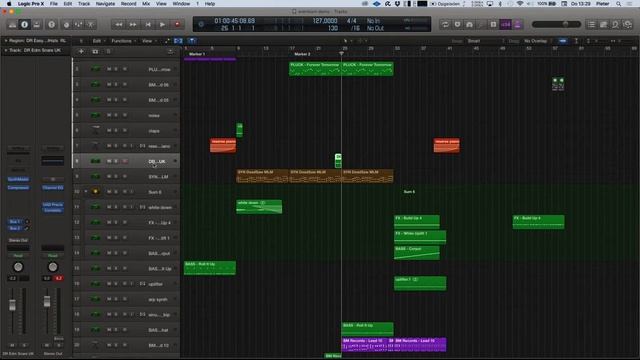Rewind playback in transport
Image resolution: width=640 pixels, height=360 pixels.
(x=119, y=24)
